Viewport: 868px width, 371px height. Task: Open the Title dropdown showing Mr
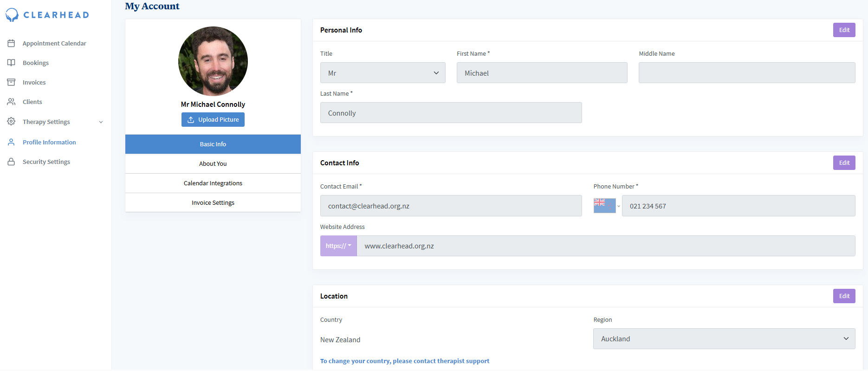382,73
